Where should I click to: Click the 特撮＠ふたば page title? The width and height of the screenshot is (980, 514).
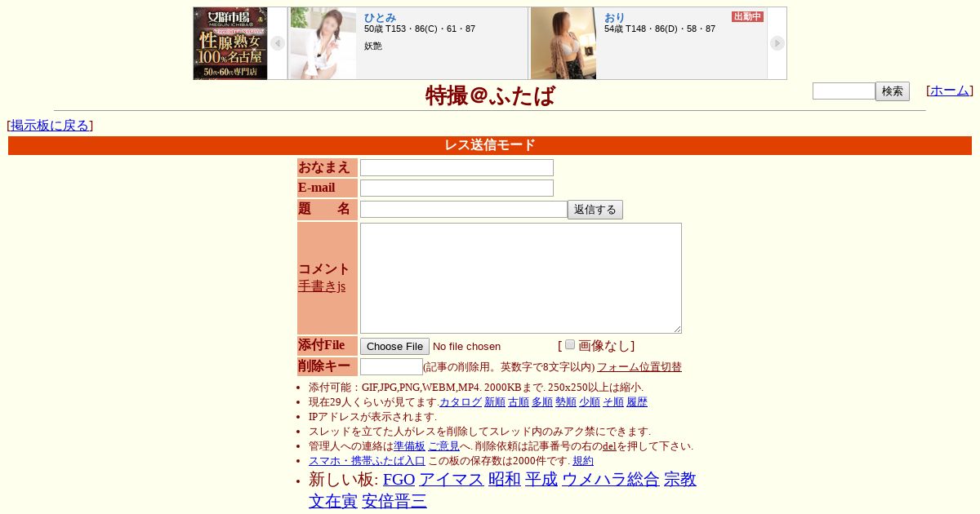[x=490, y=95]
